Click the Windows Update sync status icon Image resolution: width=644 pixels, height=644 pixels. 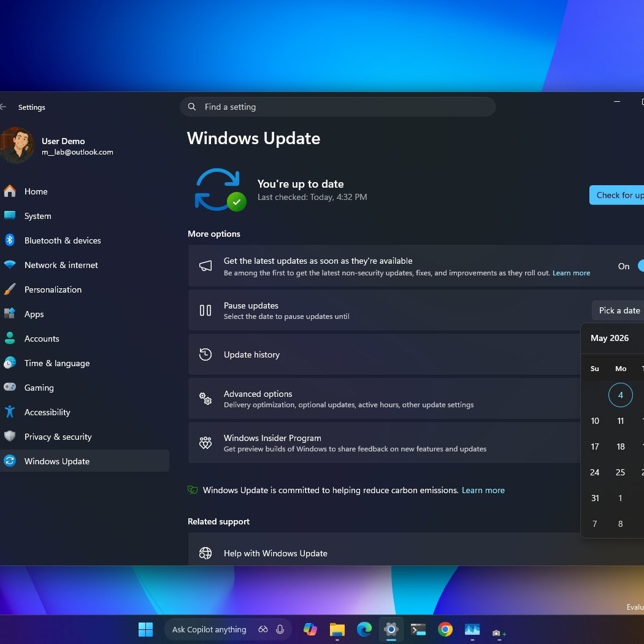pos(220,190)
